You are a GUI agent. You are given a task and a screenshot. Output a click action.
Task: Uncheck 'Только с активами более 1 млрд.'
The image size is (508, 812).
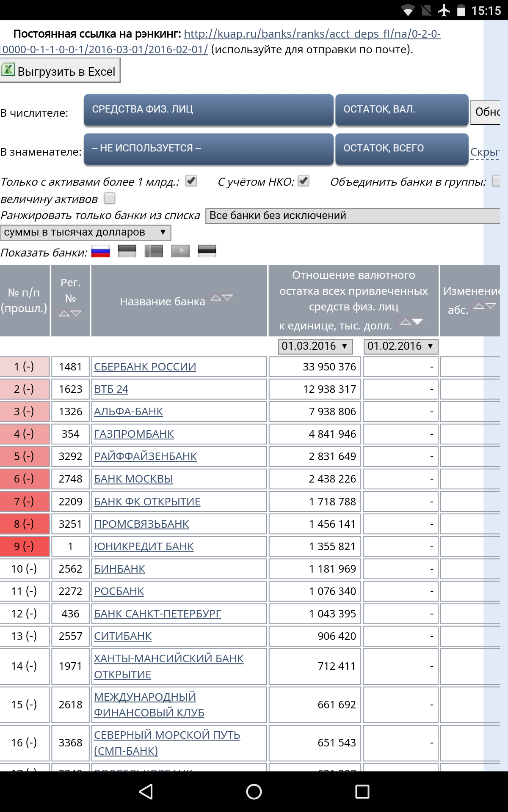pos(191,181)
